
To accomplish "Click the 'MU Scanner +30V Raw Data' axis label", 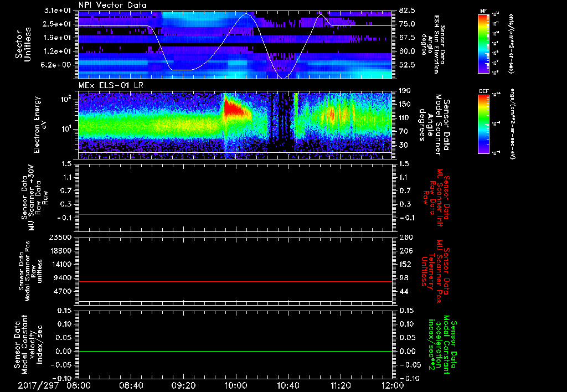I will click(x=35, y=198).
